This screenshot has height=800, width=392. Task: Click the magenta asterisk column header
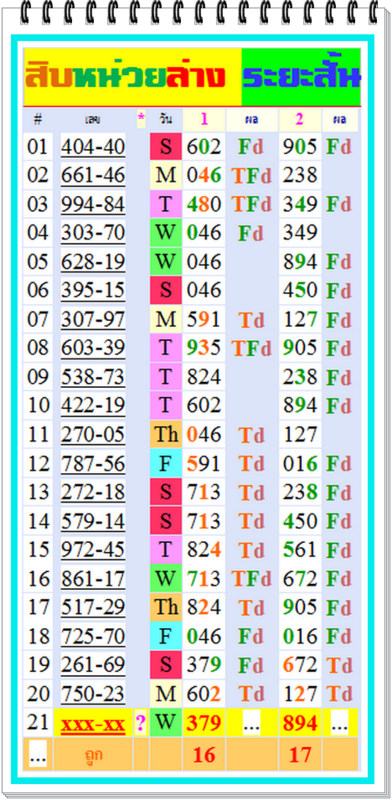pyautogui.click(x=141, y=120)
